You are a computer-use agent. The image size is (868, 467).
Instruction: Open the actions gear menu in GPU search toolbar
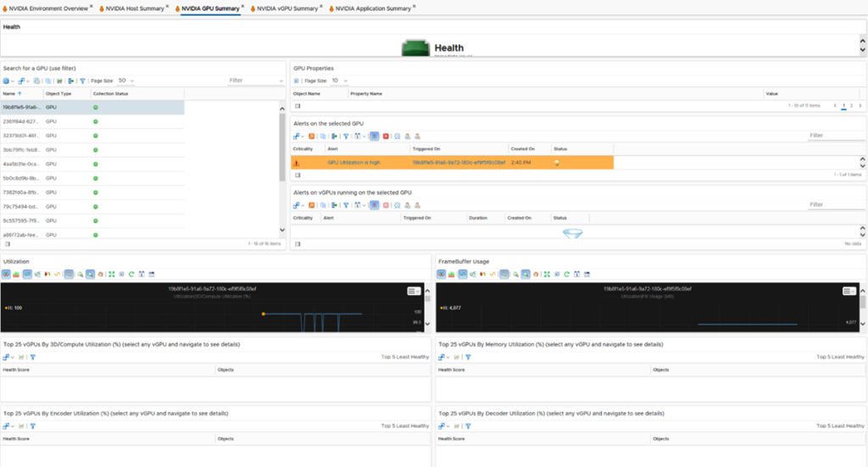click(7, 81)
